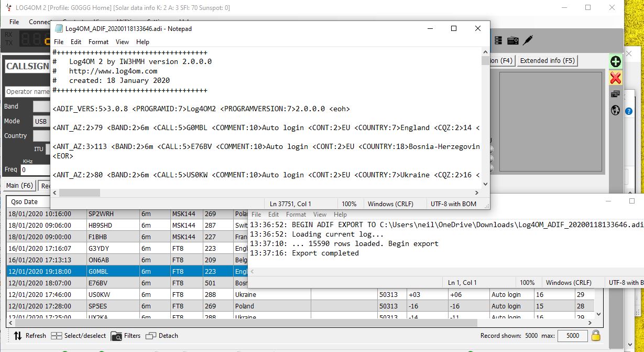Click the http://www.log4om.com line in Notepad
This screenshot has width=644, height=352.
pyautogui.click(x=105, y=71)
